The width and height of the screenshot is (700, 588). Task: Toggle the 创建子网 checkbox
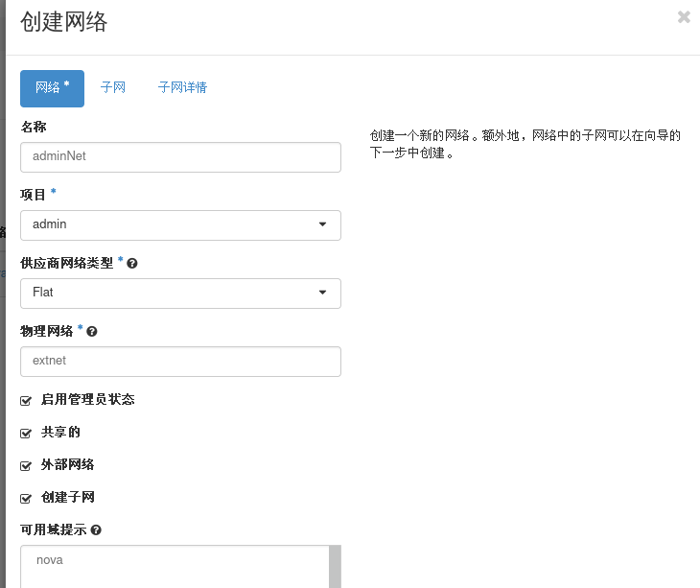coord(26,498)
